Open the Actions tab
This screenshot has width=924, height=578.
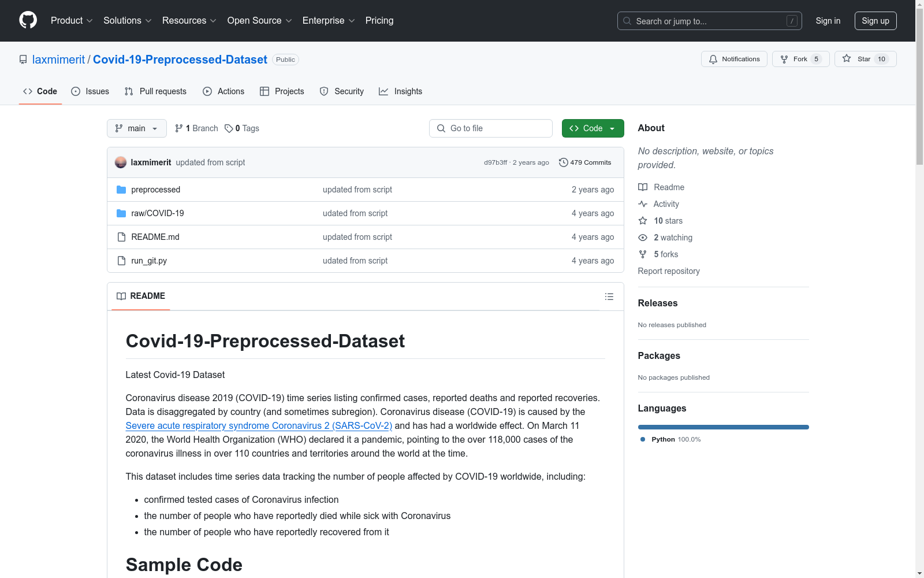[x=223, y=91]
